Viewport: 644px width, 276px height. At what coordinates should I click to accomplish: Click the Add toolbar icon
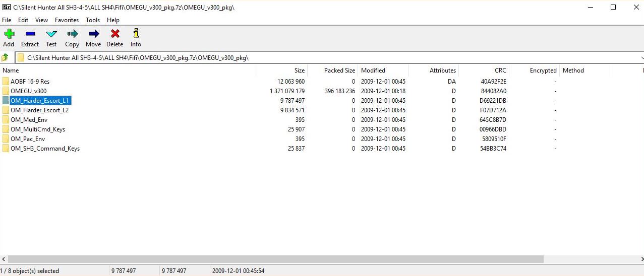point(9,34)
